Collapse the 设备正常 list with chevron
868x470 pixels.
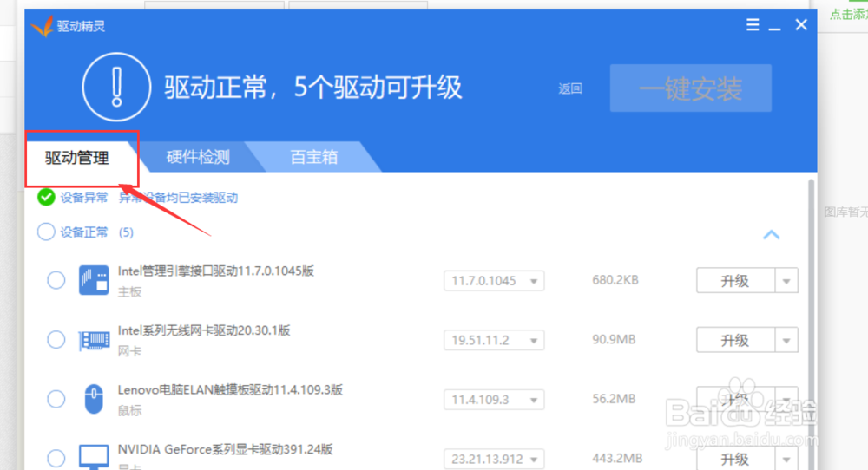point(771,234)
